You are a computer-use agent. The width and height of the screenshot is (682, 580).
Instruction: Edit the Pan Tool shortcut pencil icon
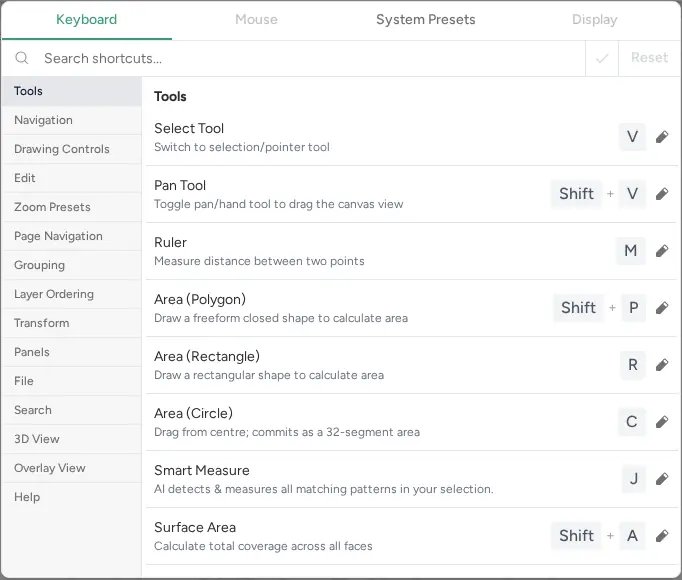(662, 194)
